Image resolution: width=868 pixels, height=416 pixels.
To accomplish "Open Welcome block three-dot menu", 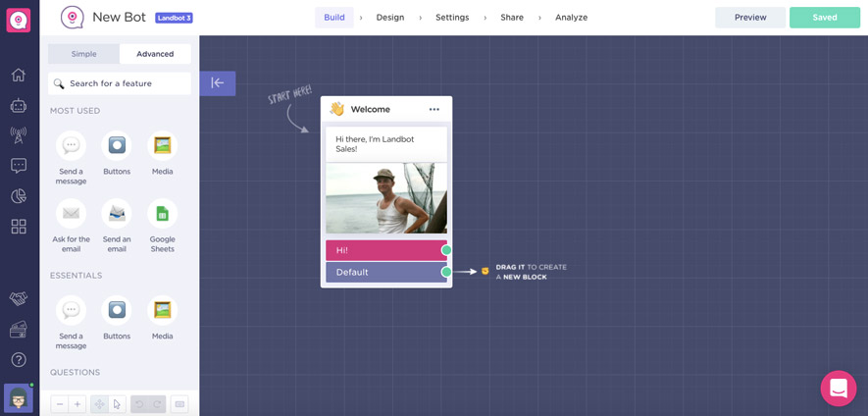I will [434, 109].
